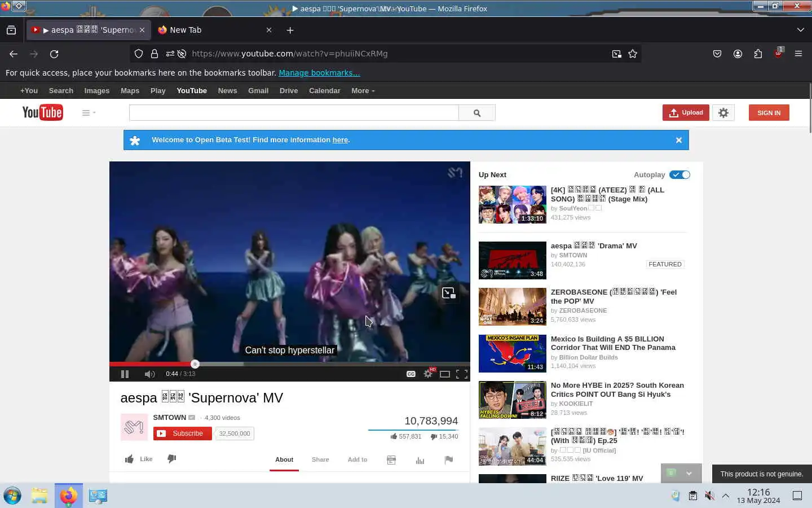The image size is (812, 508).
Task: Open the file manager on the taskbar
Action: tap(39, 496)
